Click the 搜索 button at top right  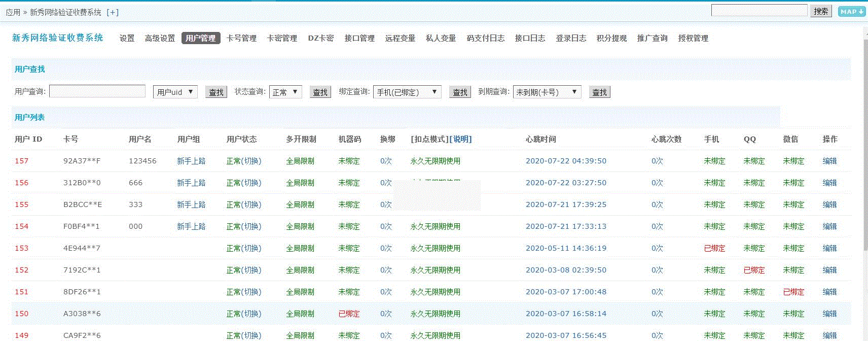pos(821,11)
